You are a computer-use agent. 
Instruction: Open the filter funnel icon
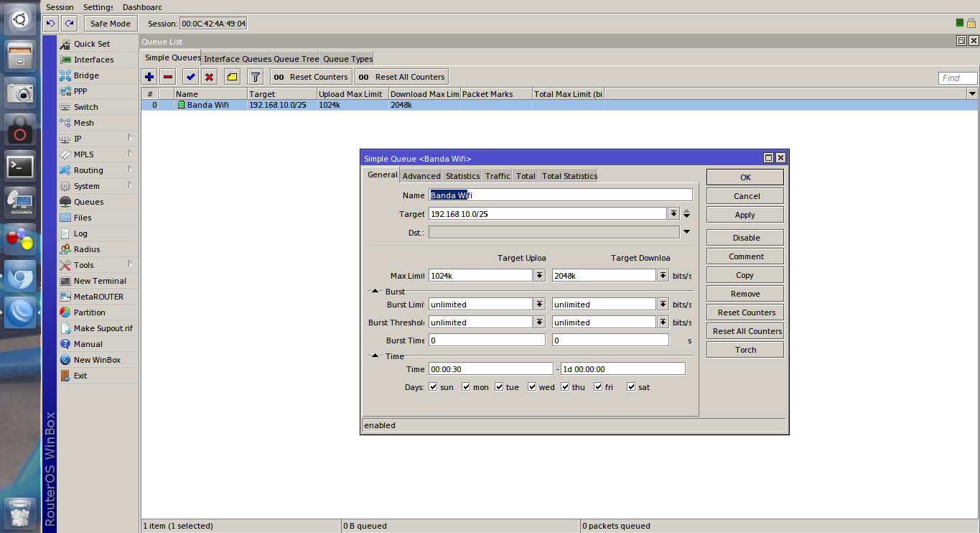255,77
